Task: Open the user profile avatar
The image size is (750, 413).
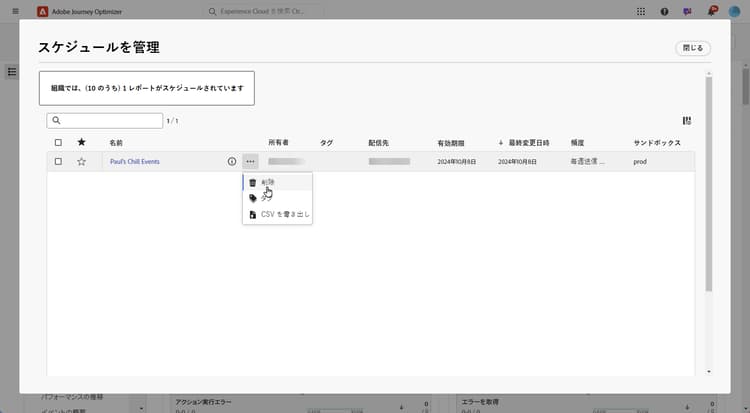Action: [734, 11]
